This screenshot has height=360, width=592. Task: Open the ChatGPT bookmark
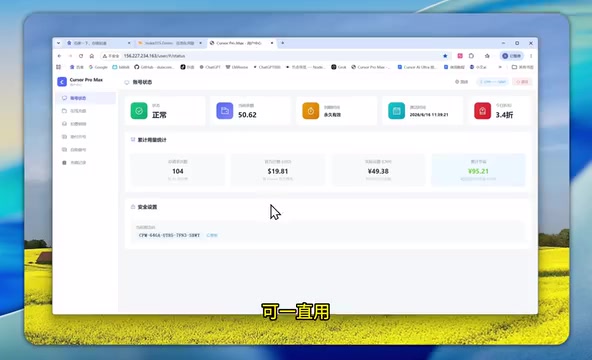pyautogui.click(x=210, y=67)
